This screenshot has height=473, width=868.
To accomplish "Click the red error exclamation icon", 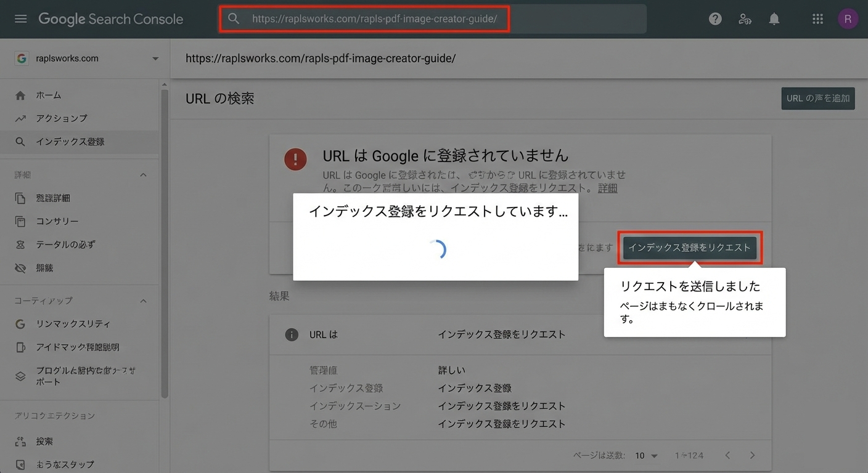I will pyautogui.click(x=295, y=159).
